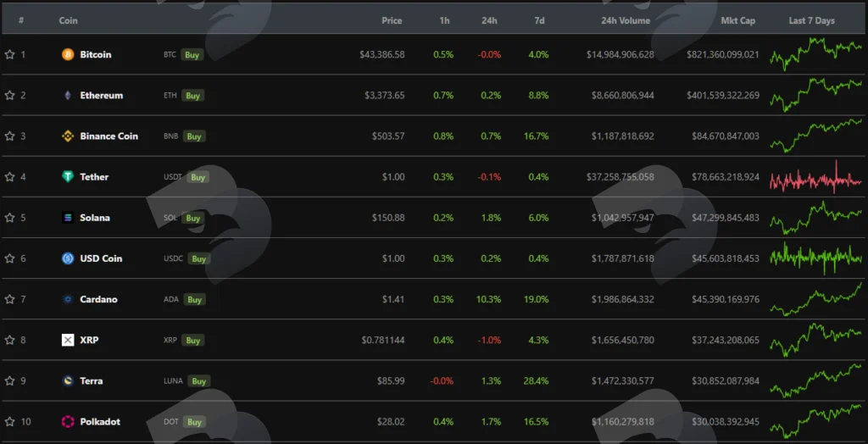Open the Tether red 7-day sparkline chart

[x=815, y=177]
